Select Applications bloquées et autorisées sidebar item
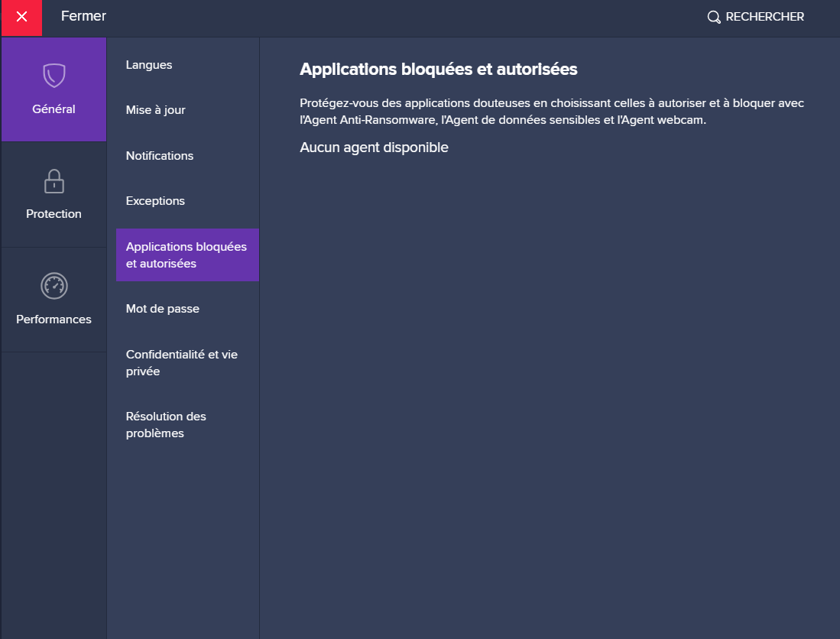Screen dimensions: 840x639 (x=186, y=255)
